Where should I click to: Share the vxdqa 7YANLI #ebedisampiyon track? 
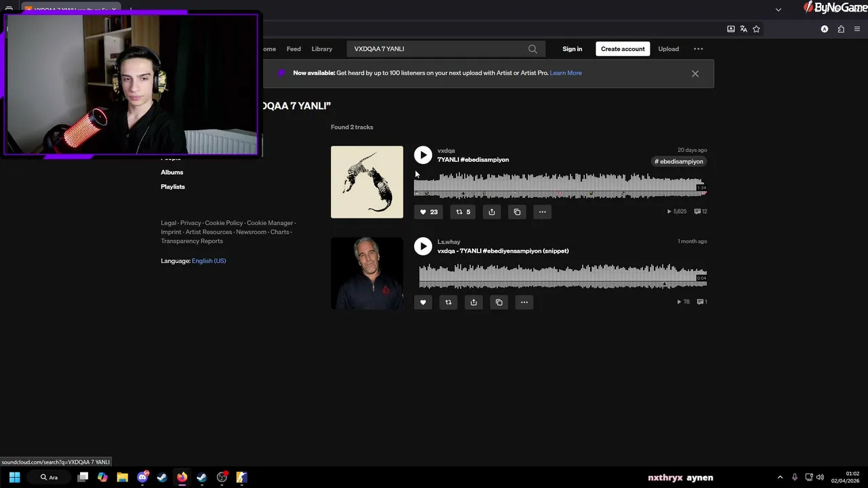(x=492, y=212)
